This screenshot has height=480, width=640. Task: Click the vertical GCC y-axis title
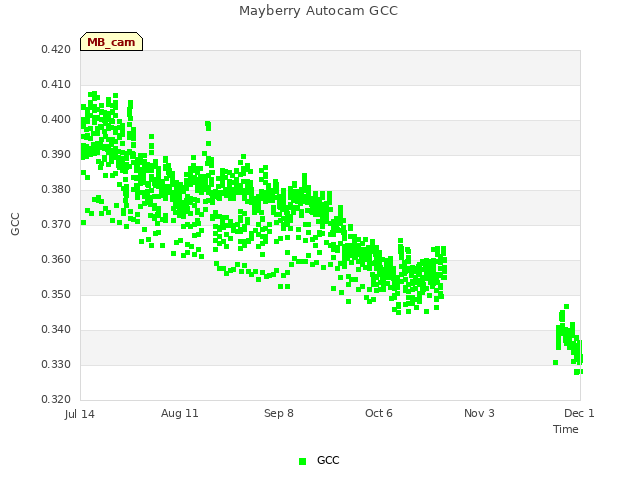[15, 224]
